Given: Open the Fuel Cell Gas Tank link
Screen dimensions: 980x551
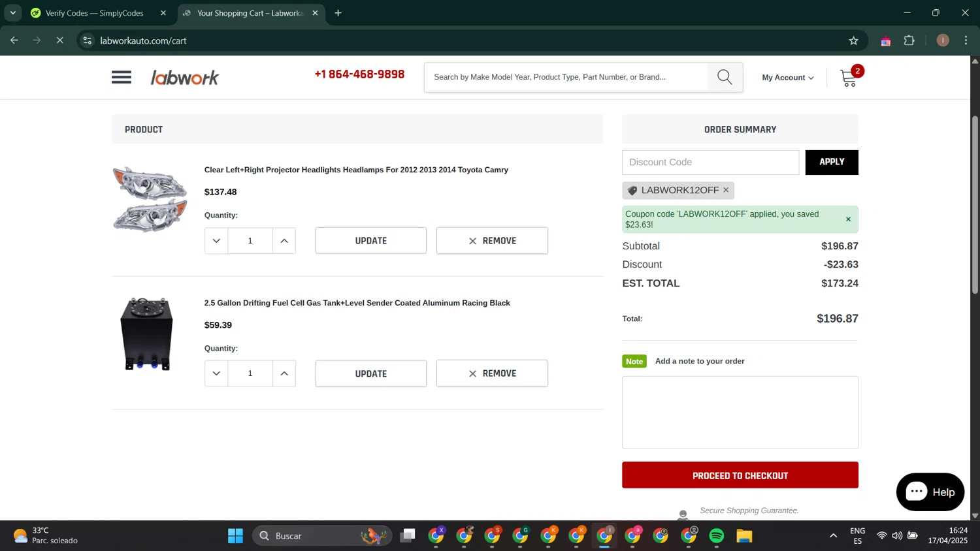Looking at the screenshot, I should tap(357, 303).
